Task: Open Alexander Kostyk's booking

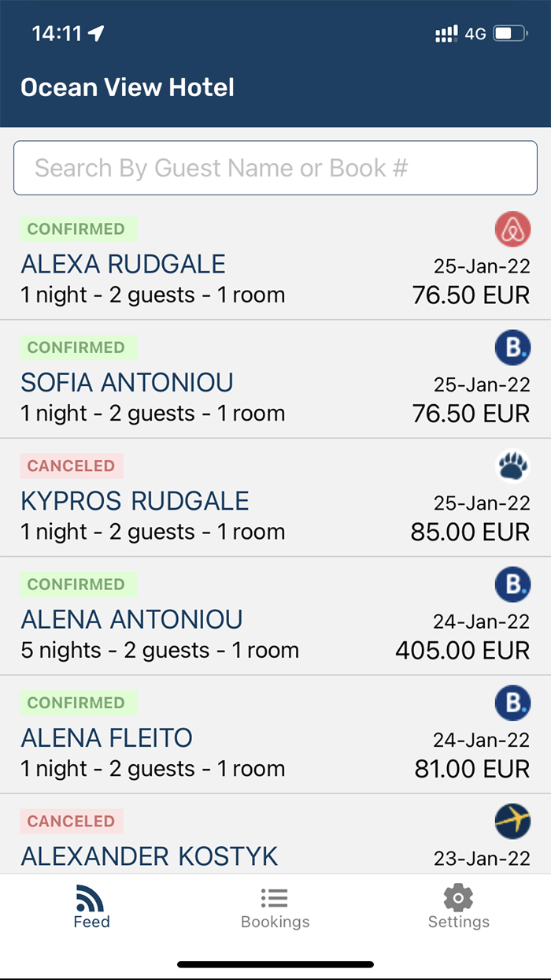Action: (x=150, y=856)
